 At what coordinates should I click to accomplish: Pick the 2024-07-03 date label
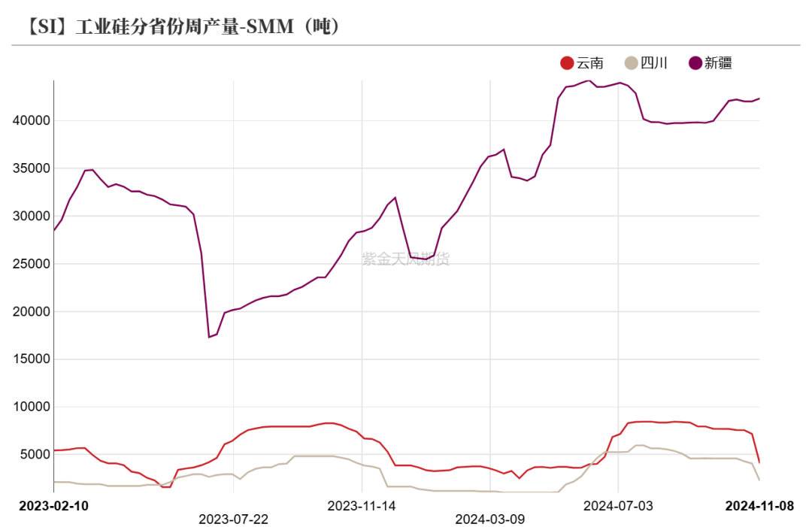(618, 506)
